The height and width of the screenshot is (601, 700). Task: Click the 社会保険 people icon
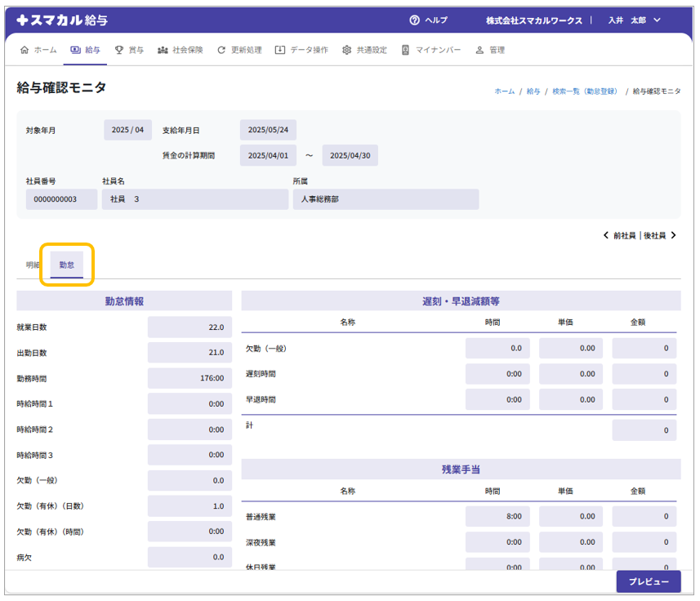coord(163,50)
